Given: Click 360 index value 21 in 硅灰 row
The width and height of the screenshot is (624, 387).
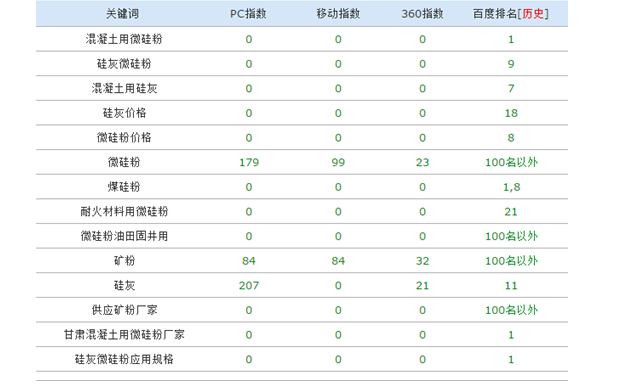Looking at the screenshot, I should point(422,285).
